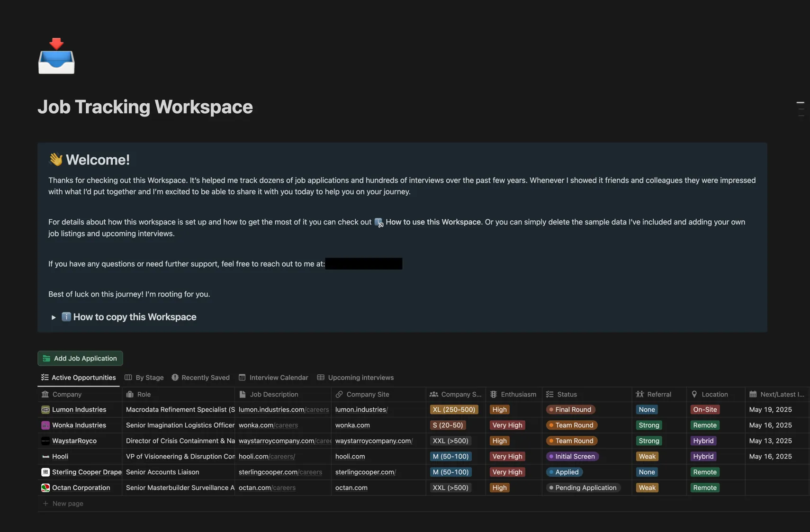
Task: Click the Octan Corporation company icon
Action: [45, 487]
